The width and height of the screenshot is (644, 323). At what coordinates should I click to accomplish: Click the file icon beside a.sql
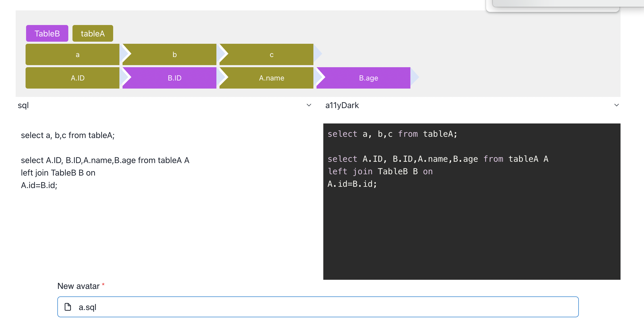pos(68,307)
